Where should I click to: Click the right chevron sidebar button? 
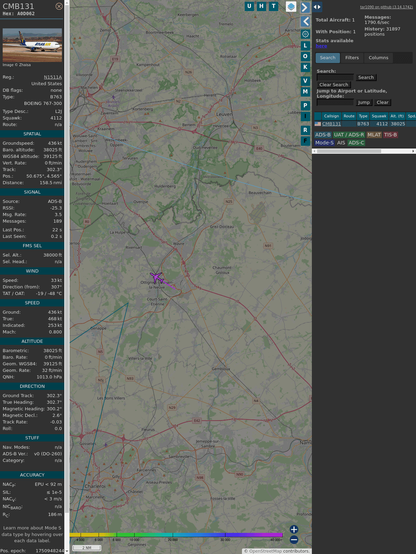point(305,7)
